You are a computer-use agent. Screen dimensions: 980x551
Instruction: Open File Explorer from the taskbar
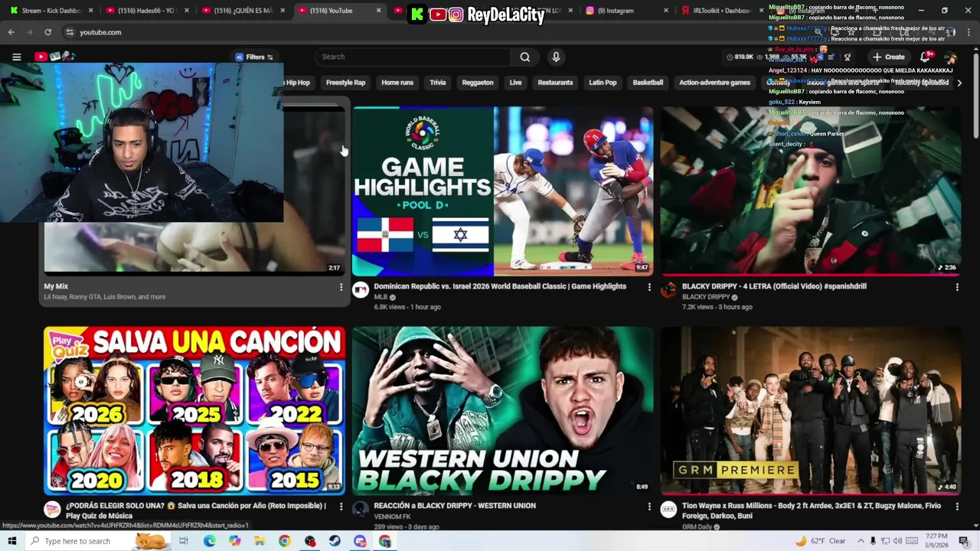point(260,541)
